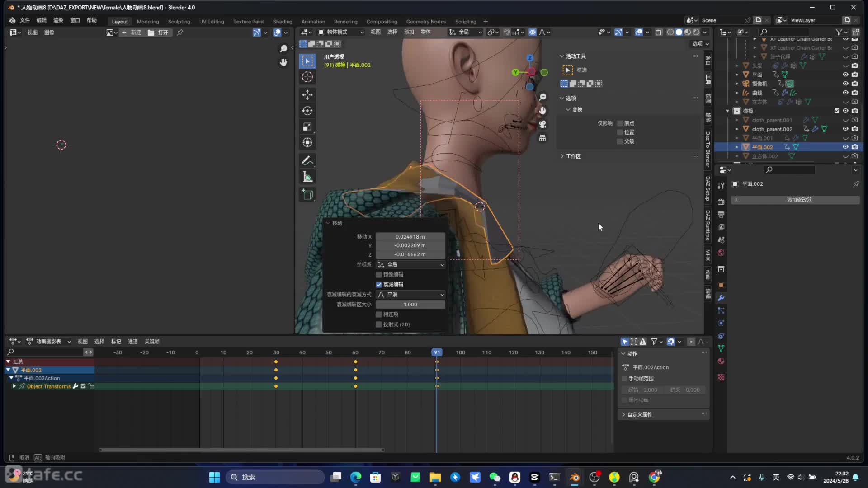Hide 平面.002 object with eye icon
The height and width of the screenshot is (488, 868).
tap(845, 147)
